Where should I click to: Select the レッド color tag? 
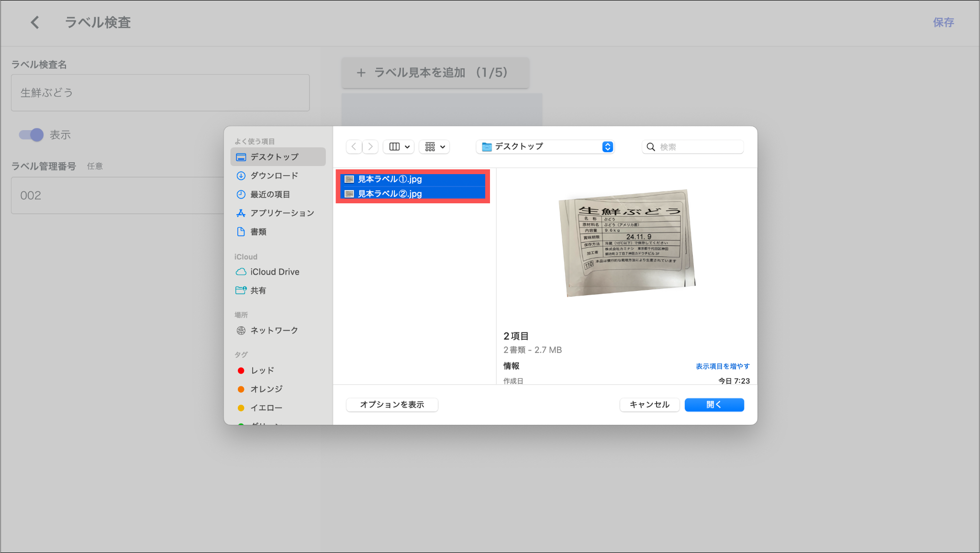point(262,371)
